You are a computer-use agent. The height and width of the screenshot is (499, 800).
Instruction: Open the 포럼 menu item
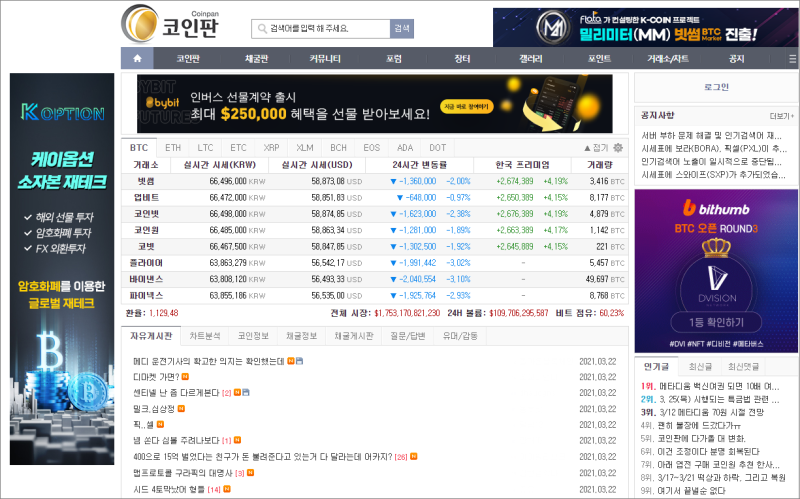coord(393,59)
